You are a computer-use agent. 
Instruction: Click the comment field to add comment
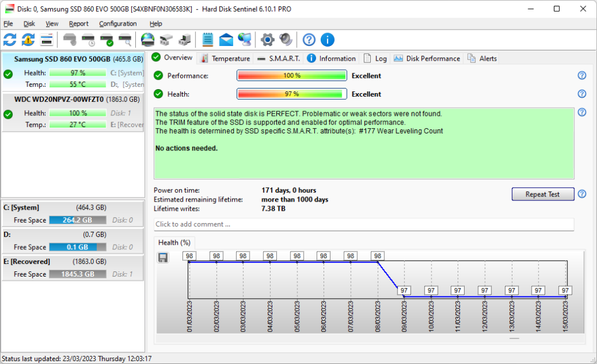tap(364, 224)
